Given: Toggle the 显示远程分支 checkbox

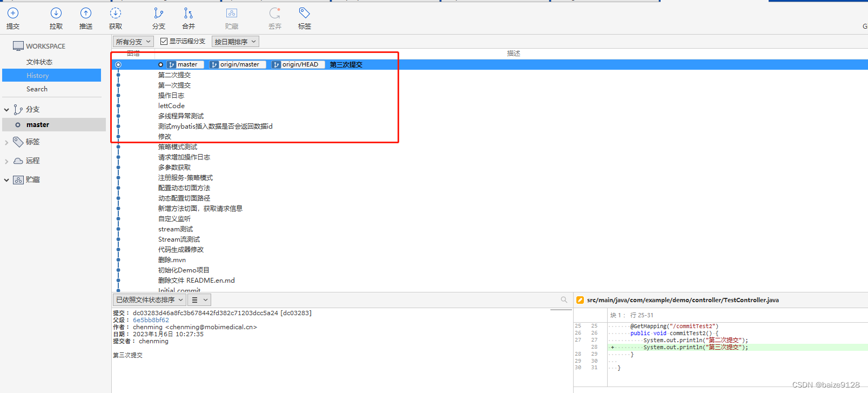Looking at the screenshot, I should (164, 41).
